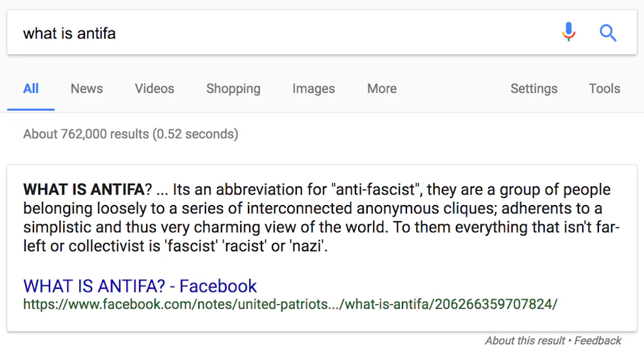Click the snippet's last line mentioning 'nazi'
Screen dimensions: 644x350
point(175,246)
